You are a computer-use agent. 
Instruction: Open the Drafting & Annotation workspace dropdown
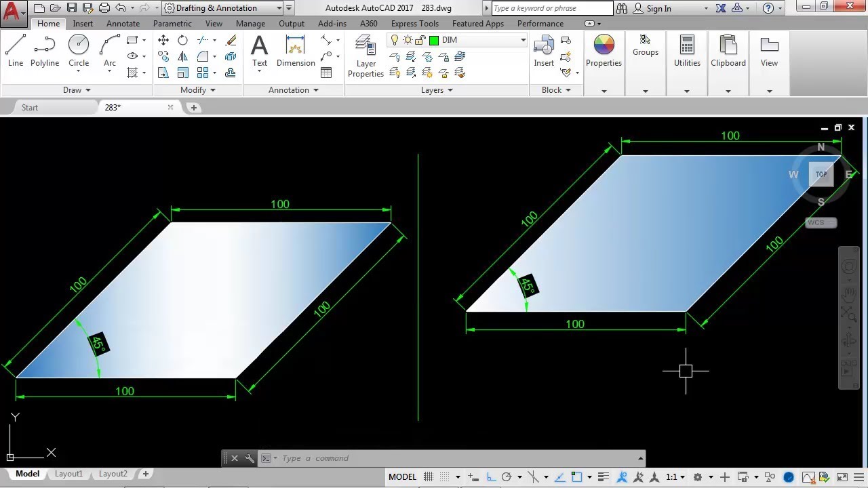(279, 8)
